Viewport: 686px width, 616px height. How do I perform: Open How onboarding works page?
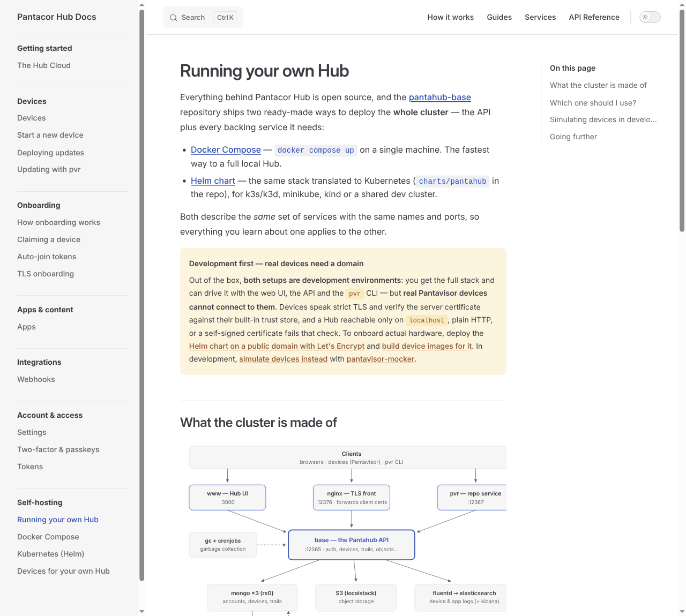point(58,222)
